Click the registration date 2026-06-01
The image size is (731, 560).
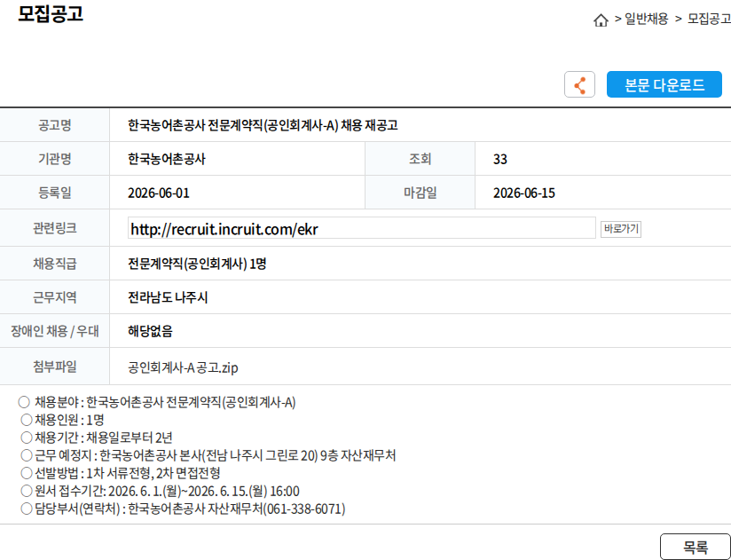pyautogui.click(x=159, y=193)
